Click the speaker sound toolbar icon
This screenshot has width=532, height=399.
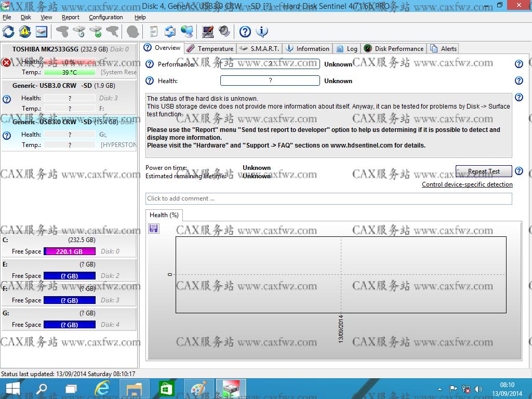pyautogui.click(x=224, y=32)
